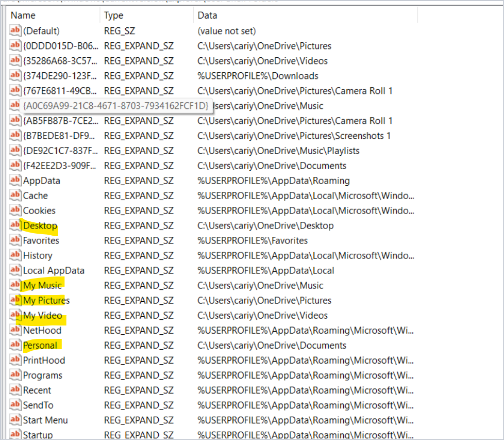Click the ab icon next to (Default) value
The image size is (504, 440).
pyautogui.click(x=15, y=31)
